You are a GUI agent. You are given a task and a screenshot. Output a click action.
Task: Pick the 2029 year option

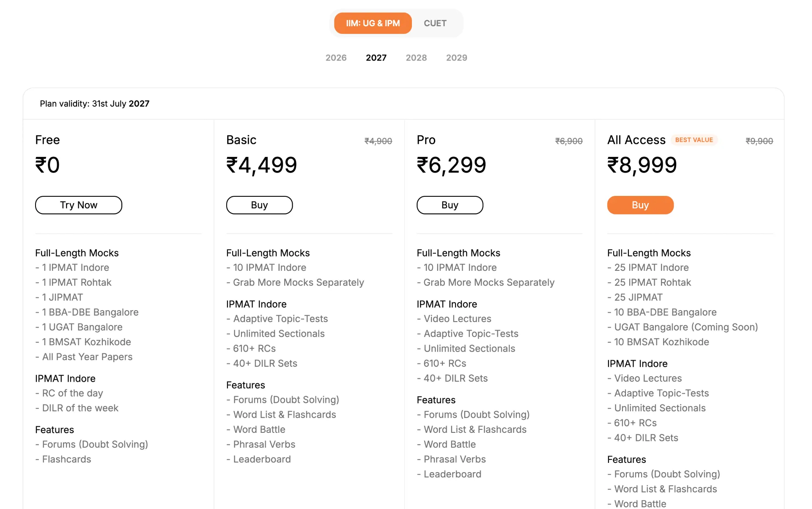tap(456, 58)
